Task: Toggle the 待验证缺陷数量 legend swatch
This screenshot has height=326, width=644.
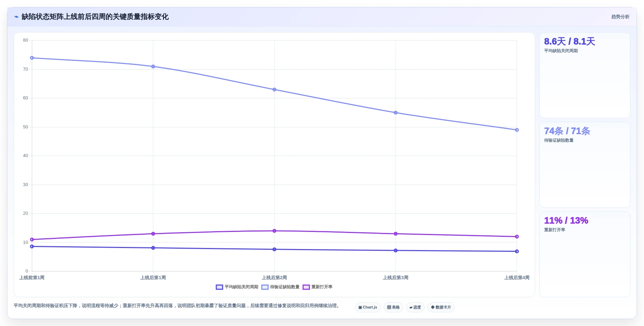Action: pos(265,287)
